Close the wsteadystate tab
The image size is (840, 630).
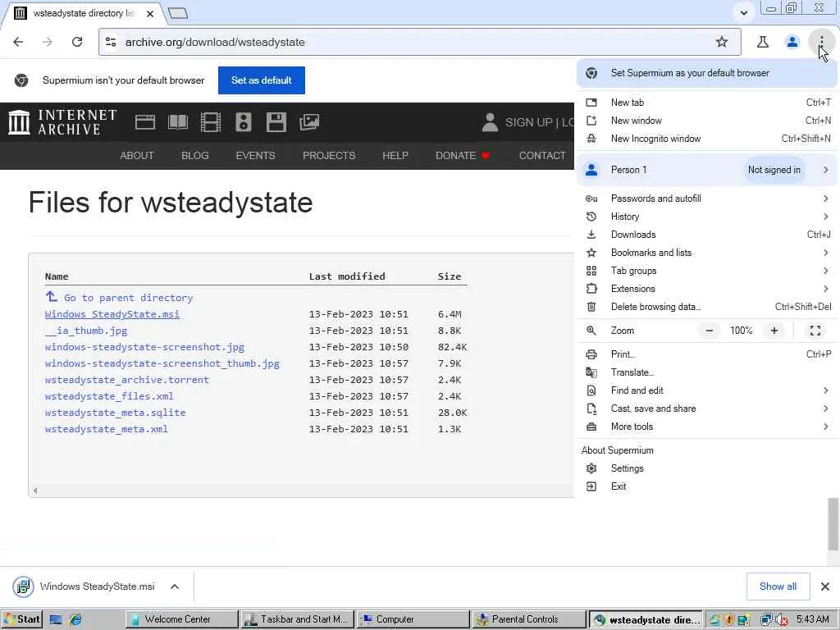point(150,13)
